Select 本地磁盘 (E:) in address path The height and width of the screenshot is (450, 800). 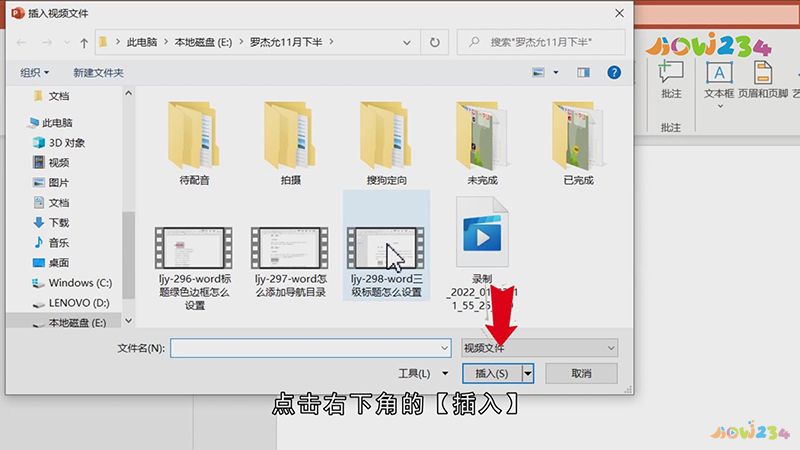tap(203, 42)
